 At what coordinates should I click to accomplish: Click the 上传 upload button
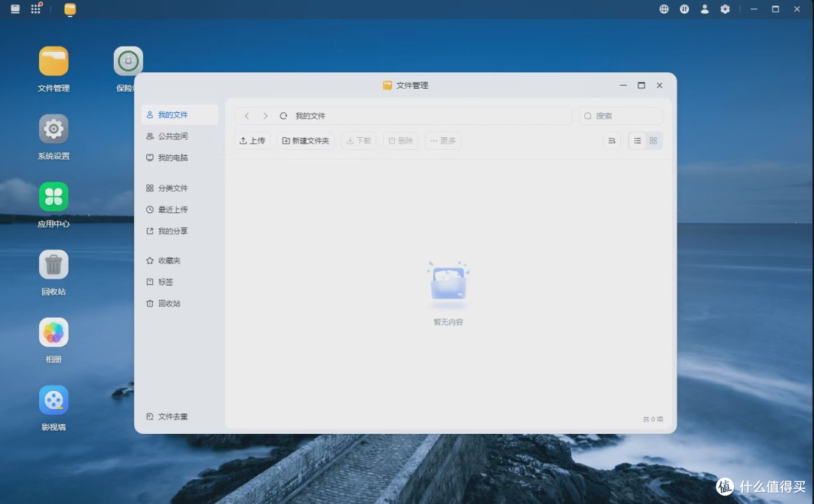click(x=252, y=141)
